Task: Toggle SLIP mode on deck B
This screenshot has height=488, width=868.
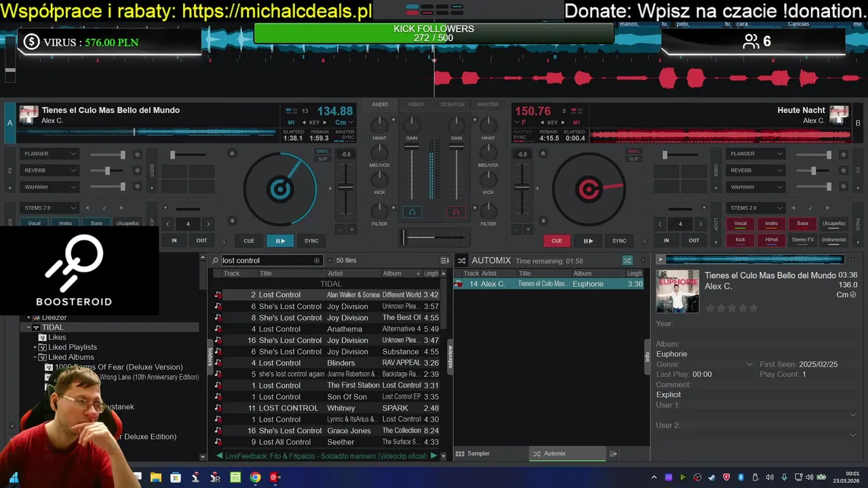Action: click(634, 159)
